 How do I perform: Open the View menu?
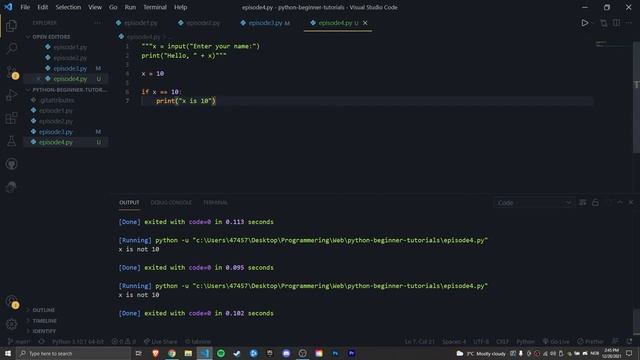[x=95, y=7]
